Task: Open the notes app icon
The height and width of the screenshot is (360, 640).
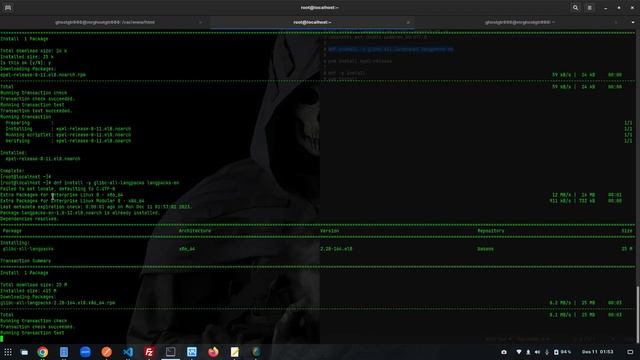Action: tap(235, 352)
